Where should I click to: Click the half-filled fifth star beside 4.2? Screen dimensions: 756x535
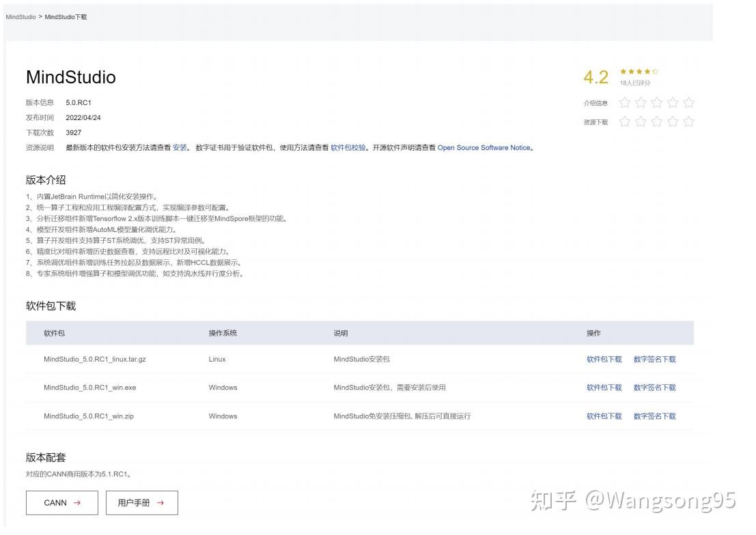point(656,72)
